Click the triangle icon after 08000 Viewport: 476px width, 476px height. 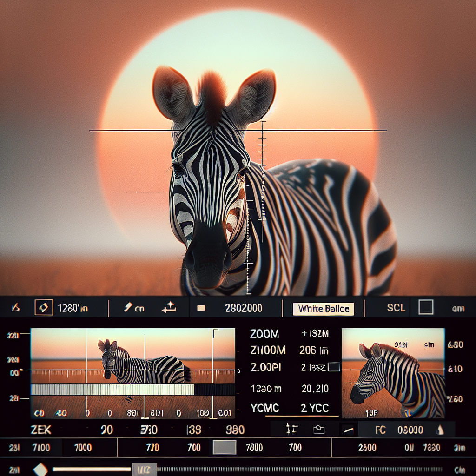(440, 430)
